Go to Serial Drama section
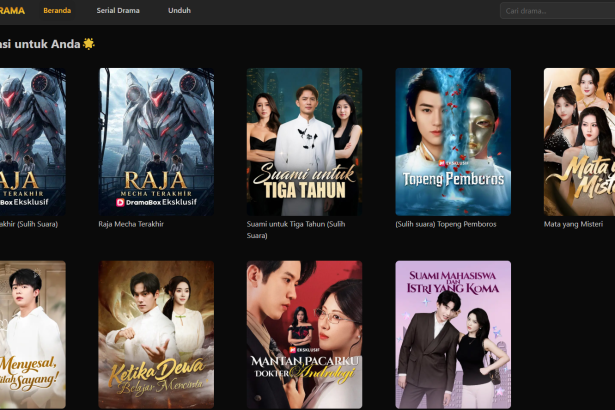 tap(118, 11)
